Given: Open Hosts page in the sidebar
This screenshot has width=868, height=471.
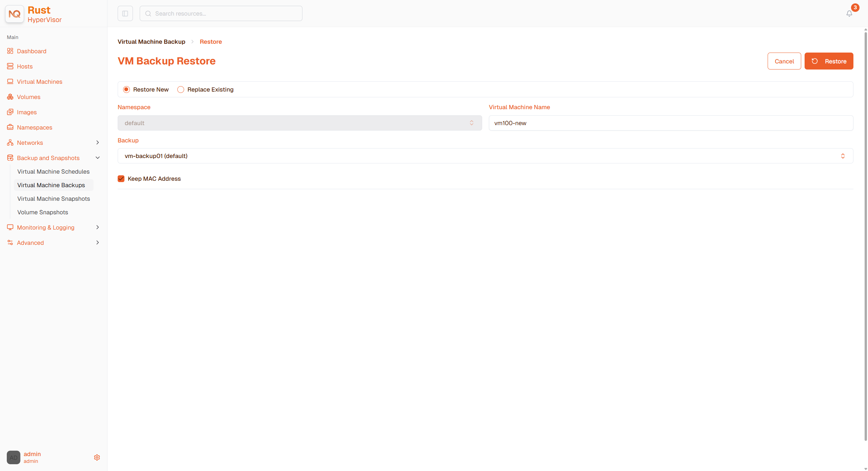Looking at the screenshot, I should pyautogui.click(x=25, y=66).
